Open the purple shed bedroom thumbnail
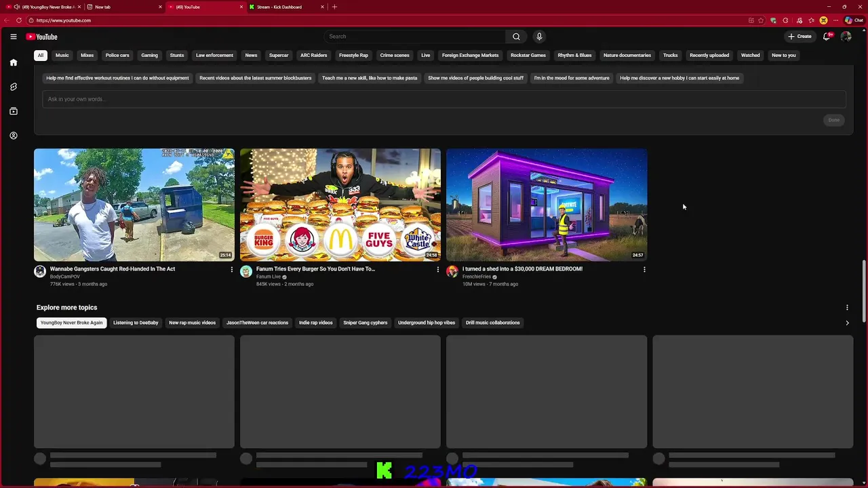868x488 pixels. click(547, 205)
